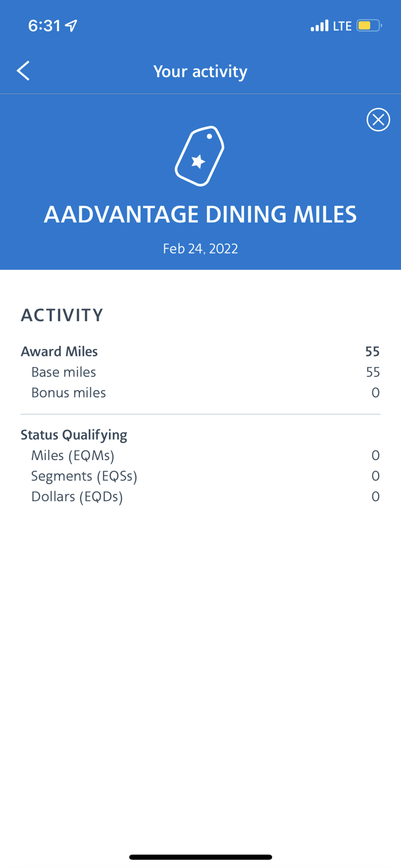The height and width of the screenshot is (868, 401).
Task: Tap the Bonus miles row
Action: (x=200, y=393)
